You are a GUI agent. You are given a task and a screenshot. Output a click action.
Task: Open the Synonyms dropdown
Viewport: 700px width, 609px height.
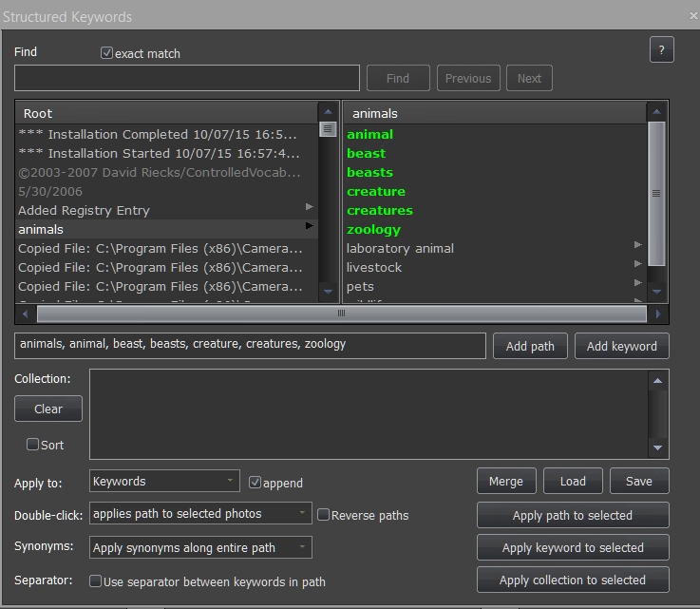200,547
